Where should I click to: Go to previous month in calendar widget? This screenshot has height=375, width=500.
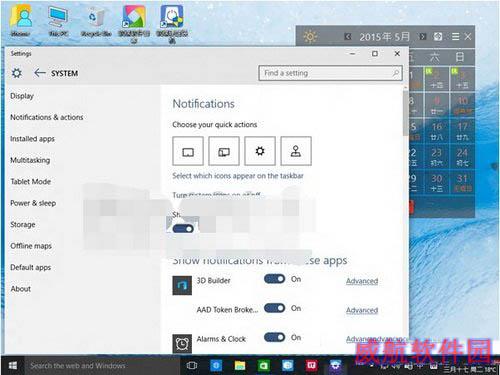pyautogui.click(x=348, y=36)
